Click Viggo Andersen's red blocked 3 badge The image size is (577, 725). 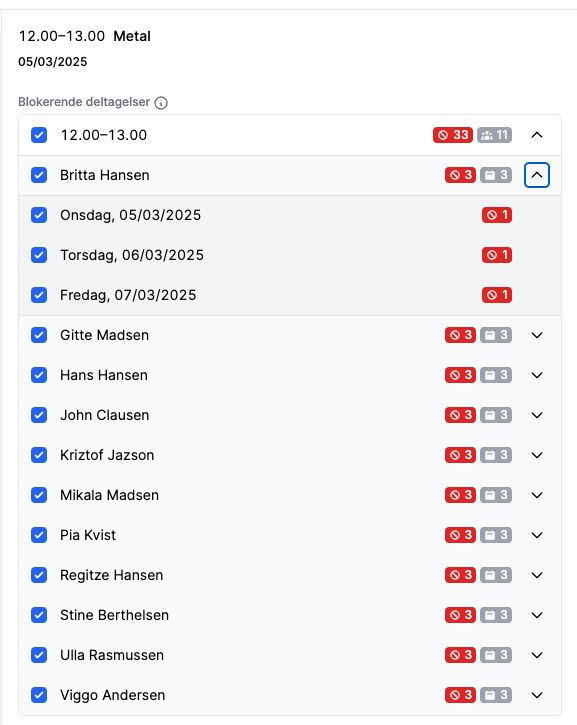[x=460, y=695]
